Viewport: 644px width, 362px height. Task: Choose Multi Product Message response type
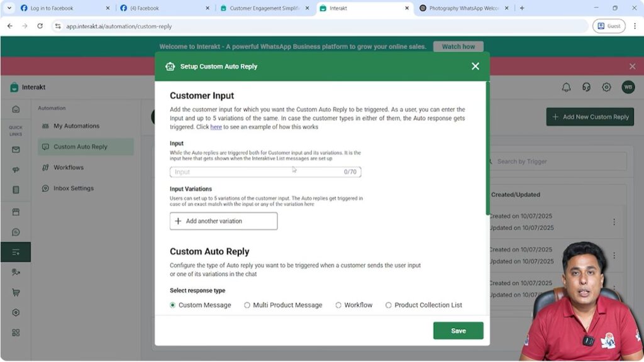(247, 305)
